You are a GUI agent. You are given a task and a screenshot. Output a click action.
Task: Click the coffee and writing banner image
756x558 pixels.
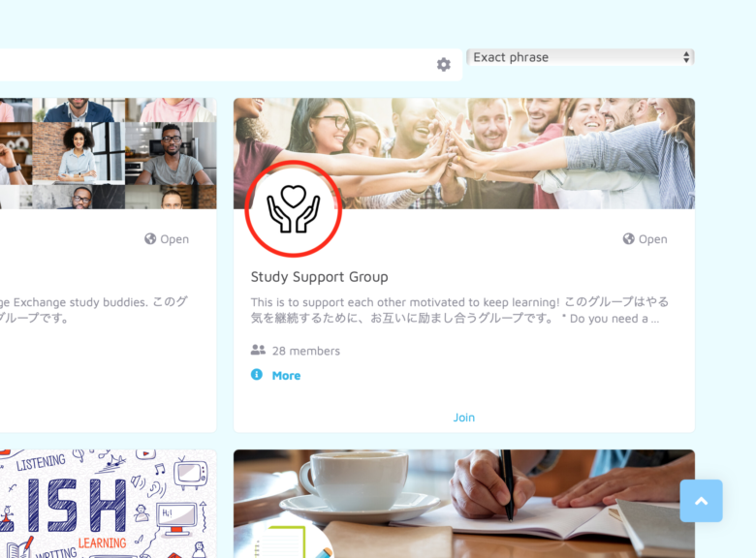coord(464,504)
